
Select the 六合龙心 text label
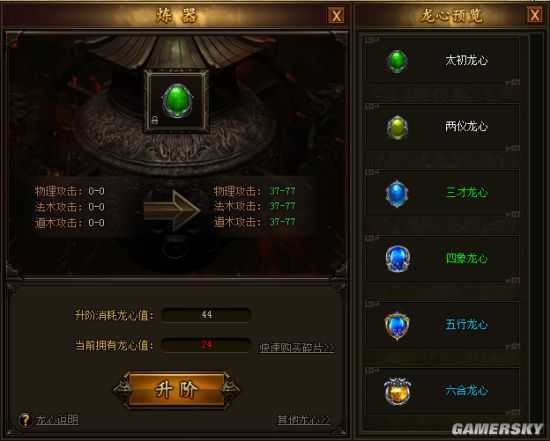click(x=466, y=390)
